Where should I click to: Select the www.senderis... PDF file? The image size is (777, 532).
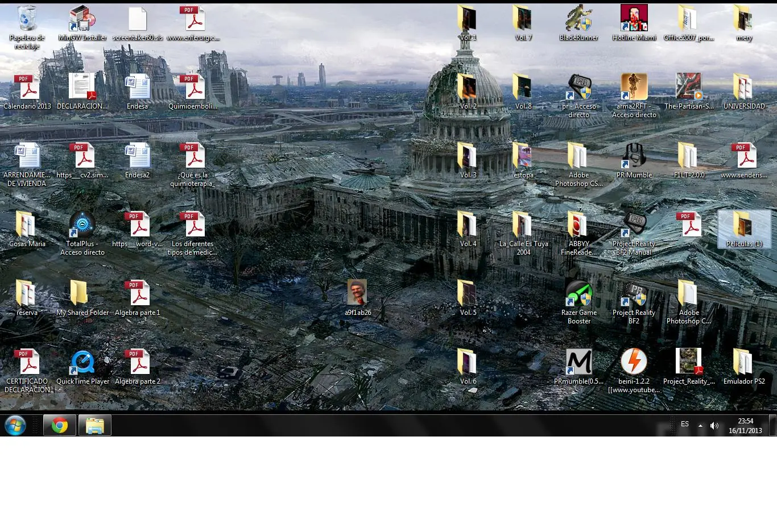[x=744, y=161]
